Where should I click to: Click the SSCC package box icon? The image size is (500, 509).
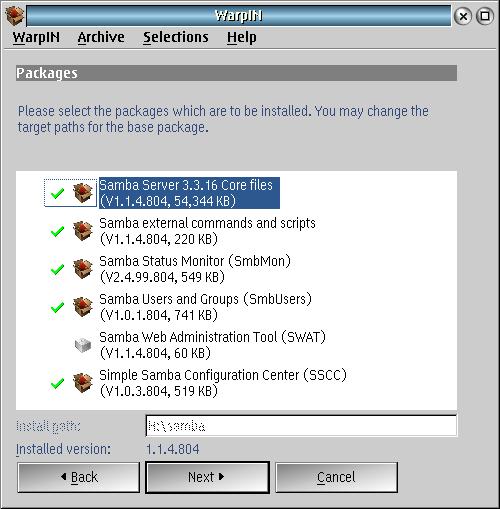click(x=83, y=383)
